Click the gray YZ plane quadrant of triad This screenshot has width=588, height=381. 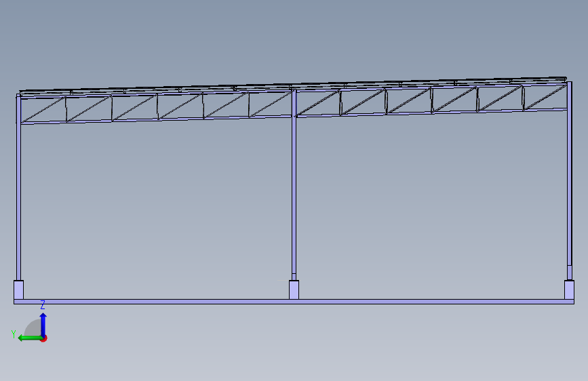(x=34, y=329)
